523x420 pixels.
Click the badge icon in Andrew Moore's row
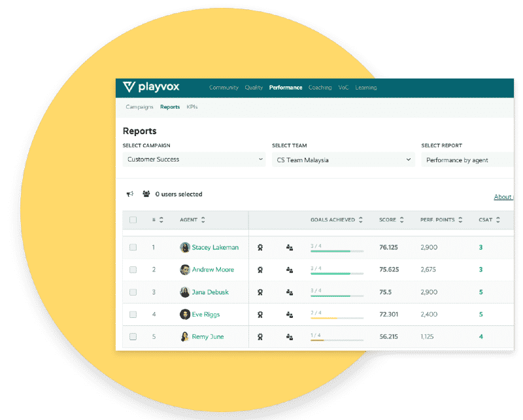(260, 270)
